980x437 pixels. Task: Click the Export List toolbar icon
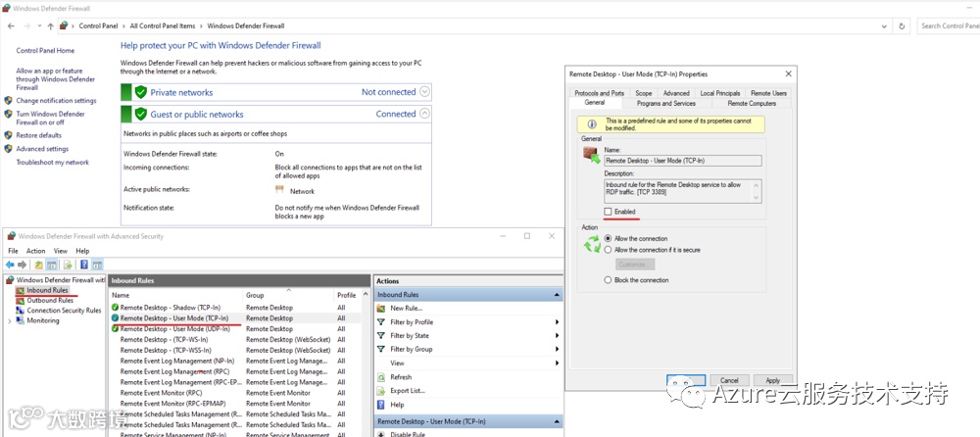[x=69, y=265]
